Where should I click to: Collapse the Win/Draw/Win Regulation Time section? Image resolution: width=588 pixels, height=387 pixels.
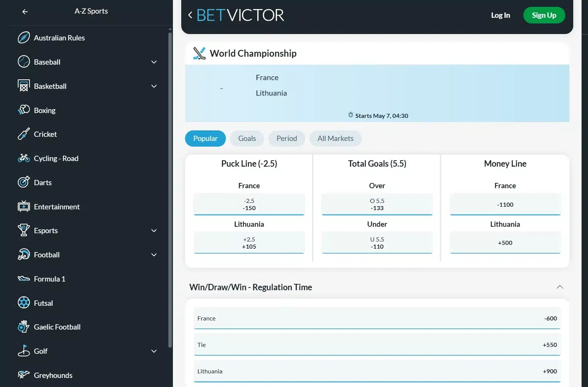coord(560,287)
